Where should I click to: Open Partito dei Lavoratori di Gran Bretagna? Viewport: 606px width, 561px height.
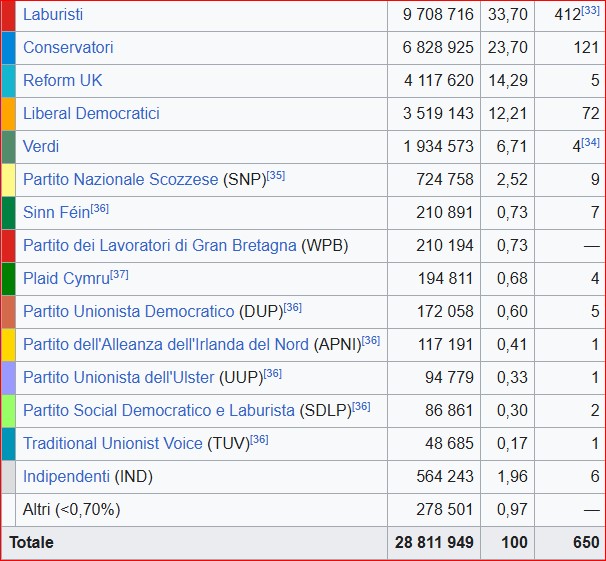tap(159, 246)
